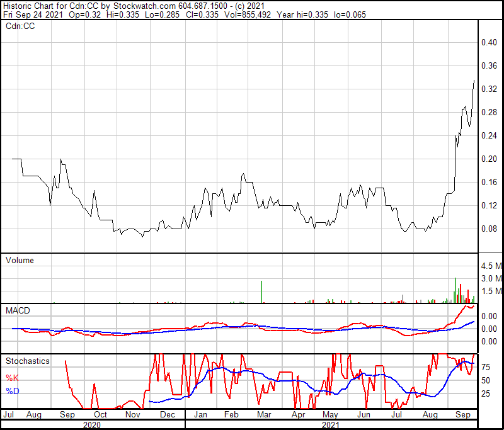Click the blue '%D' legend label
This screenshot has height=430, width=504.
point(12,391)
